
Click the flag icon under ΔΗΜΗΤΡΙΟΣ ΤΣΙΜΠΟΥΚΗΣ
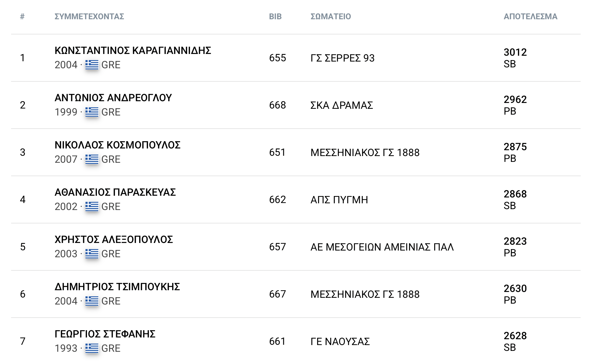pyautogui.click(x=92, y=301)
